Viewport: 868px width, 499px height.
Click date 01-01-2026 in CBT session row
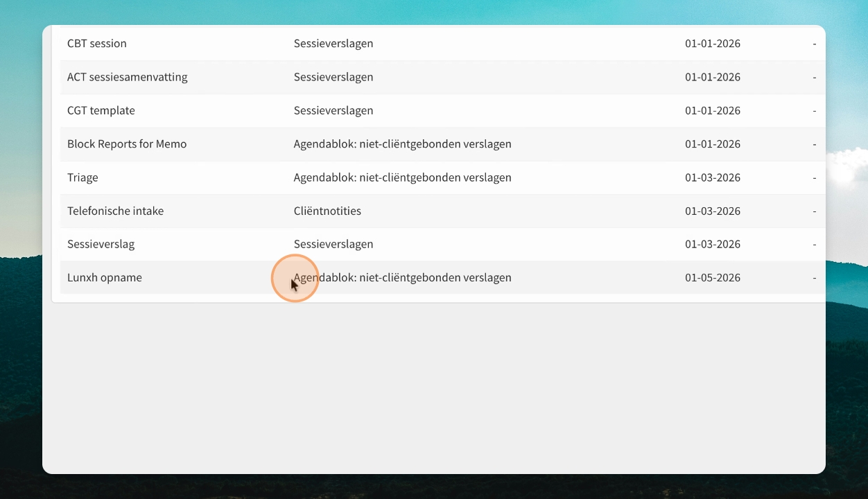point(713,44)
